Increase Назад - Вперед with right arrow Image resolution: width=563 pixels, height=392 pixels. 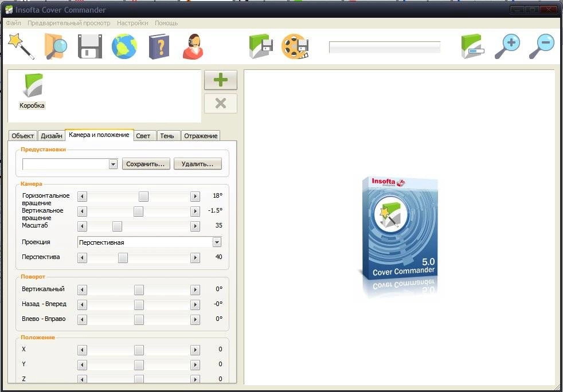pyautogui.click(x=195, y=305)
